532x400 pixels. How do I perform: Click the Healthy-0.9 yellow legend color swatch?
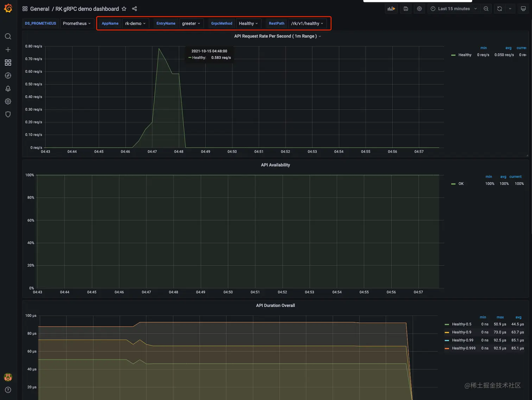[x=447, y=333]
